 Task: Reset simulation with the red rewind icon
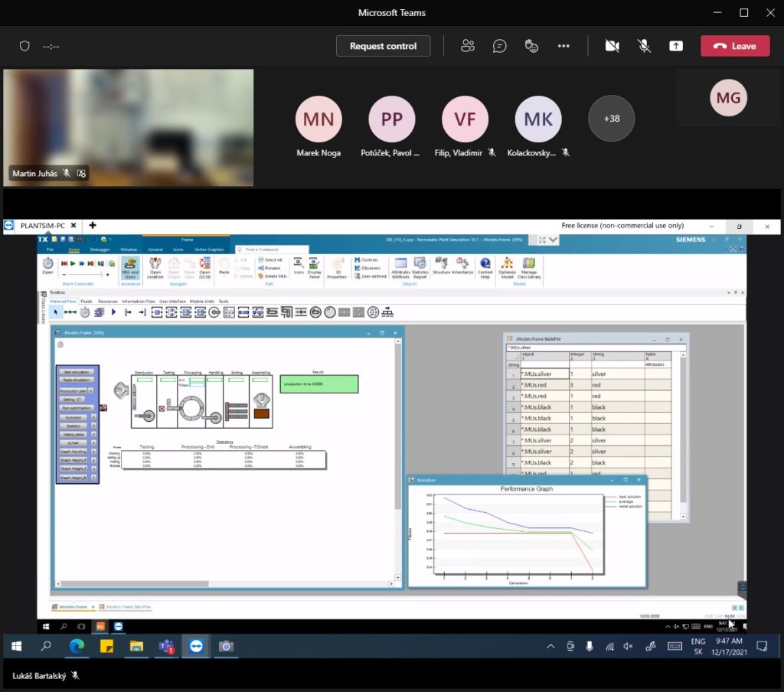click(64, 263)
